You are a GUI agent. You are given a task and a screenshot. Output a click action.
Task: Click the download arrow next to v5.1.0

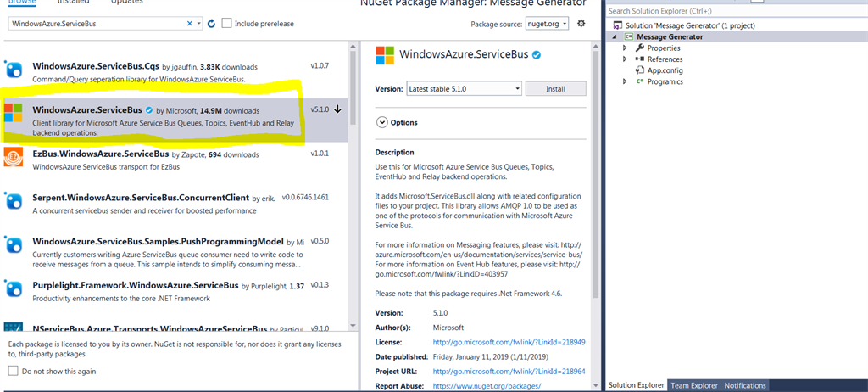coord(337,109)
